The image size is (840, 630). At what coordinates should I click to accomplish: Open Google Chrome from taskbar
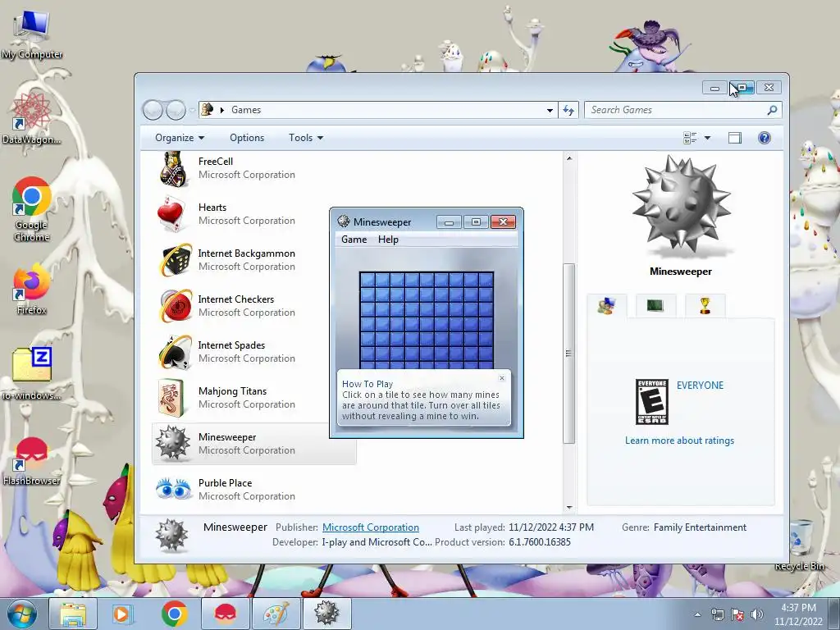(x=174, y=614)
